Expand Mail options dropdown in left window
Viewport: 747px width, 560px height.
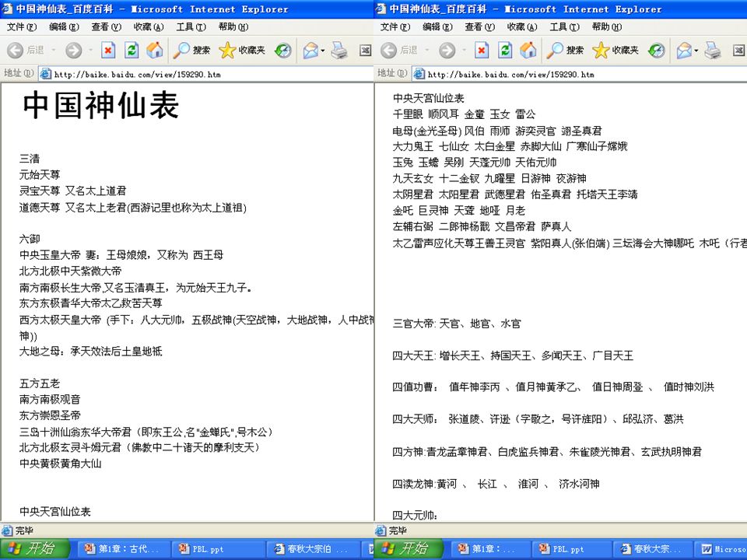[322, 50]
